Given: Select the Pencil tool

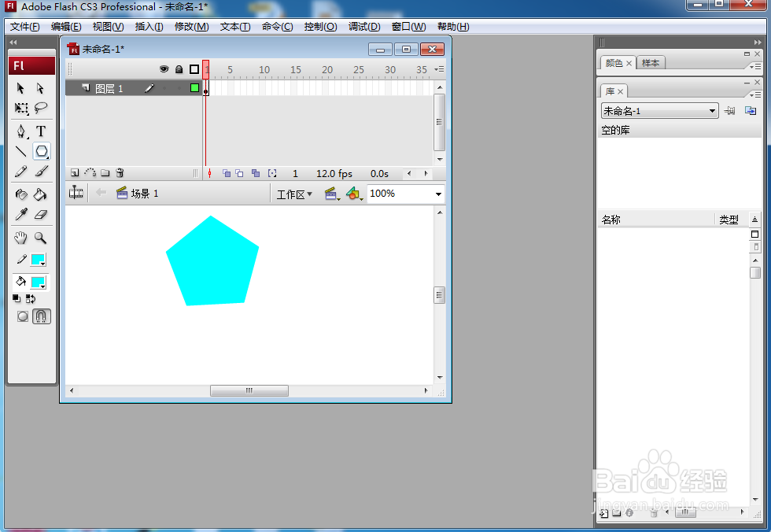Looking at the screenshot, I should click(20, 171).
